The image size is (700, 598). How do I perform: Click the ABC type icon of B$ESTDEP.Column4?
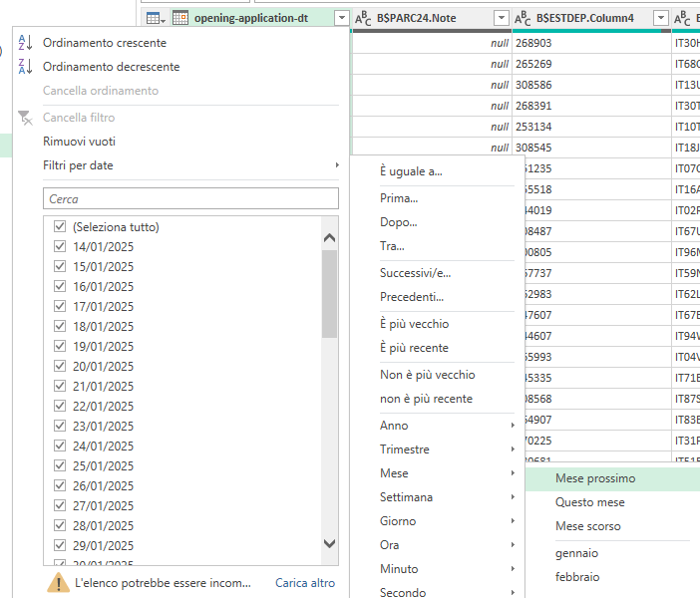click(523, 18)
